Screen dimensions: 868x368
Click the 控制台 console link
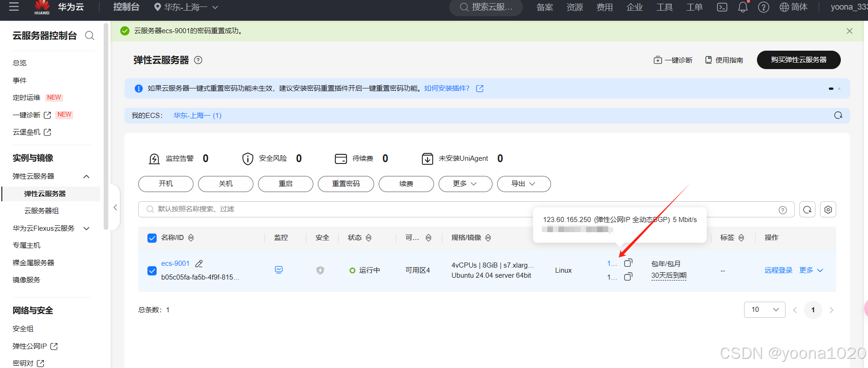(126, 7)
